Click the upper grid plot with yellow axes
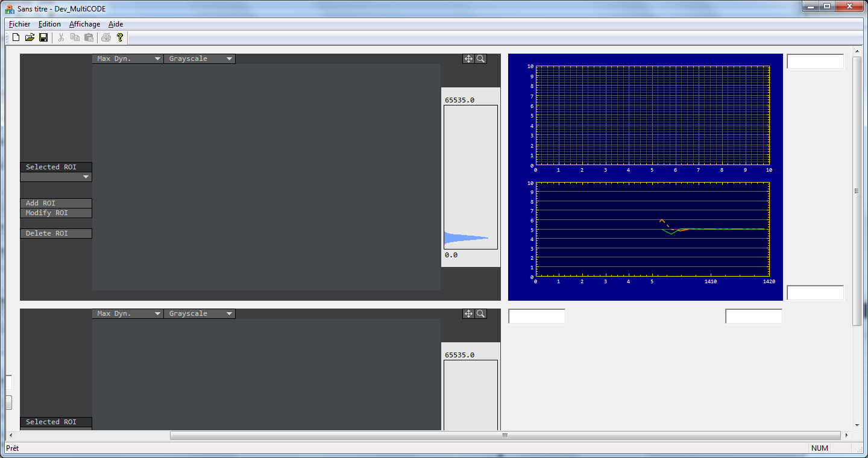Image resolution: width=868 pixels, height=458 pixels. [652, 116]
